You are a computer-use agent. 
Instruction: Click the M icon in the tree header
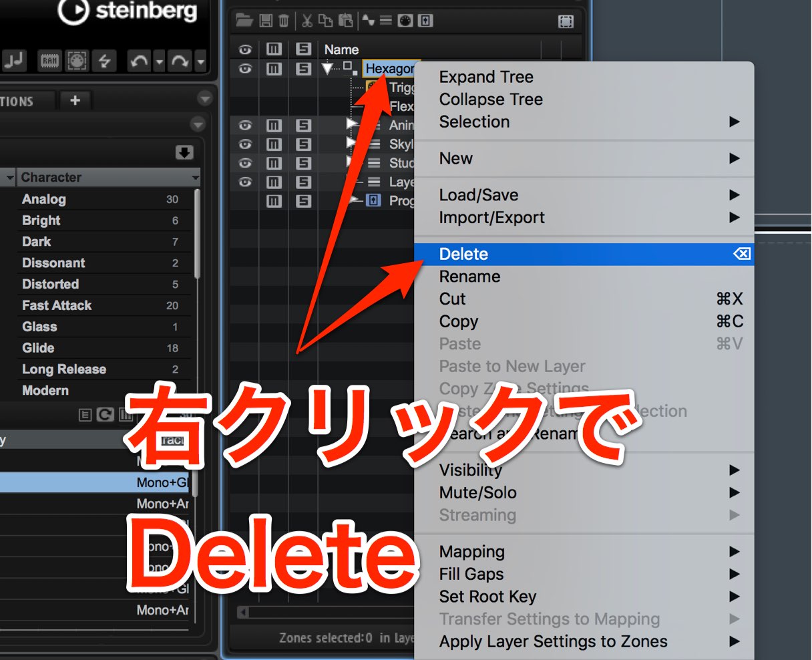tap(274, 49)
